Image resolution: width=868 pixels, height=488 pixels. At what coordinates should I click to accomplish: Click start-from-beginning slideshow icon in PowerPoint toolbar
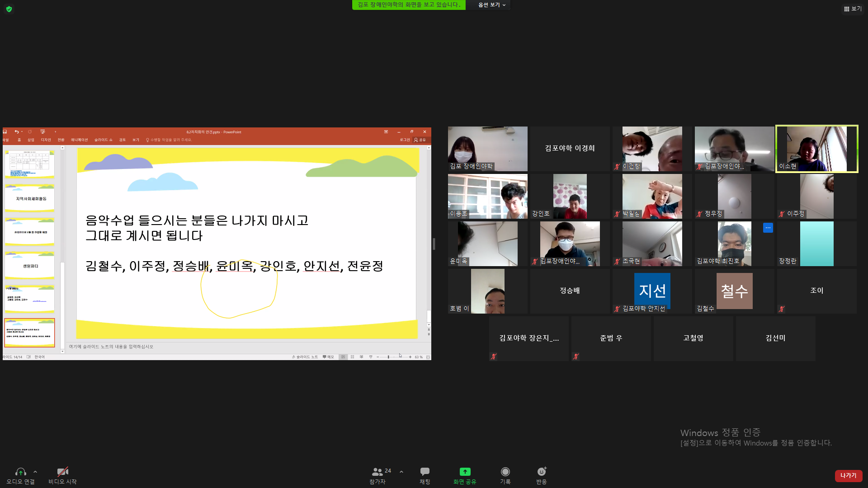click(42, 132)
